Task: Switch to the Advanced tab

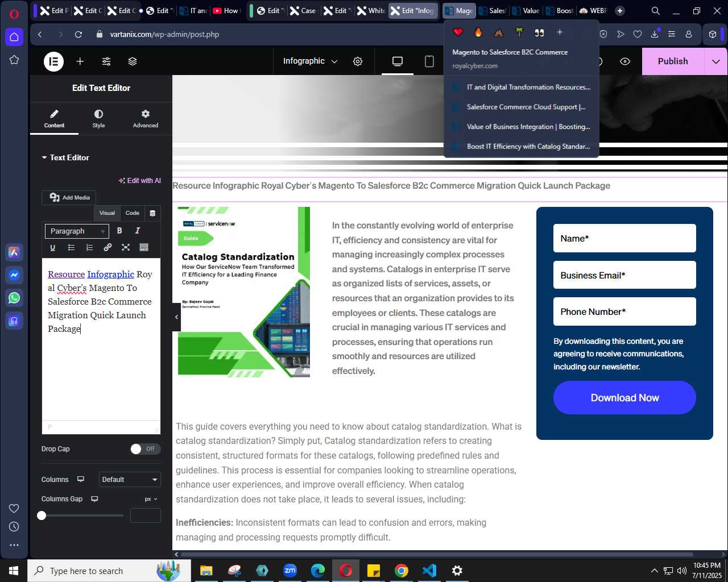Action: (x=146, y=118)
